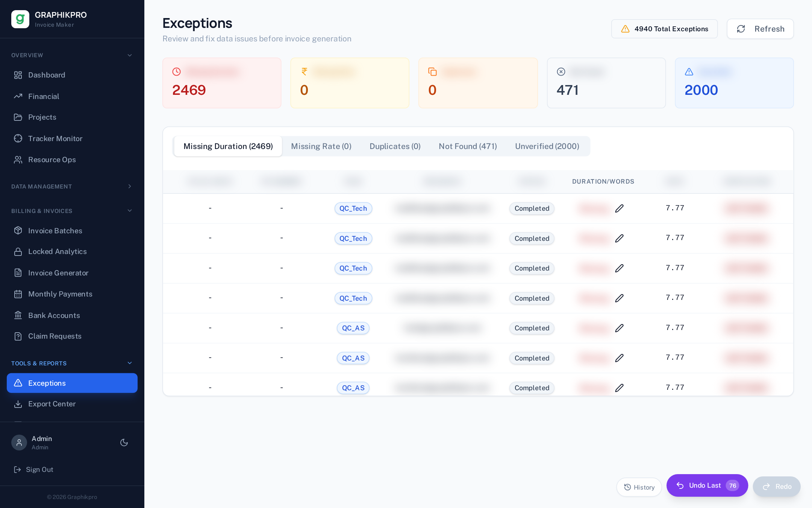This screenshot has height=508, width=812.
Task: Click the Undo Last button
Action: [707, 485]
